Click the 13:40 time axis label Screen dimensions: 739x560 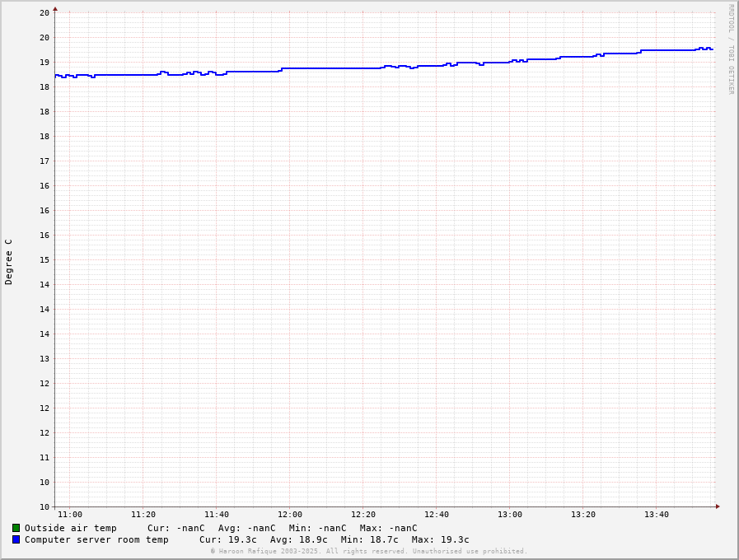coord(657,515)
